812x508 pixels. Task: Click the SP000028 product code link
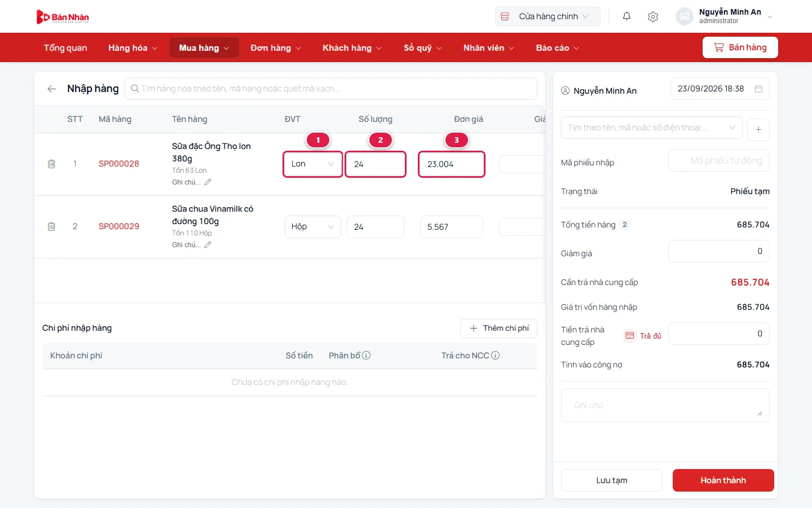(119, 164)
